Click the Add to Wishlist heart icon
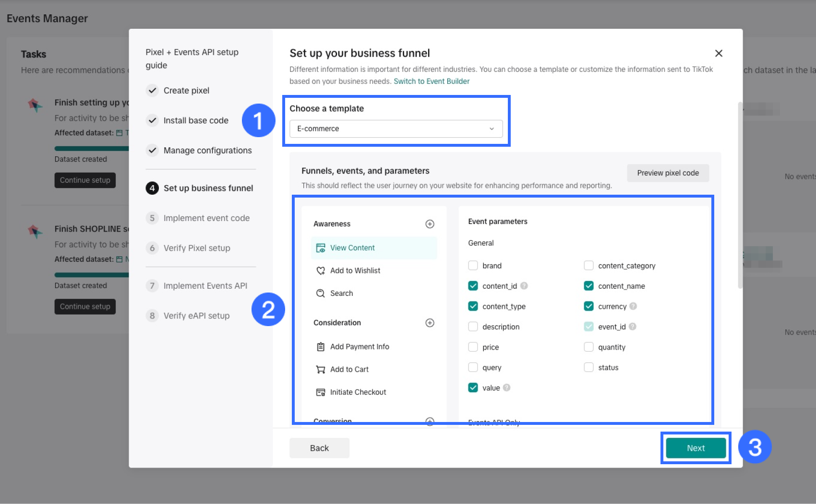This screenshot has width=816, height=504. tap(320, 271)
